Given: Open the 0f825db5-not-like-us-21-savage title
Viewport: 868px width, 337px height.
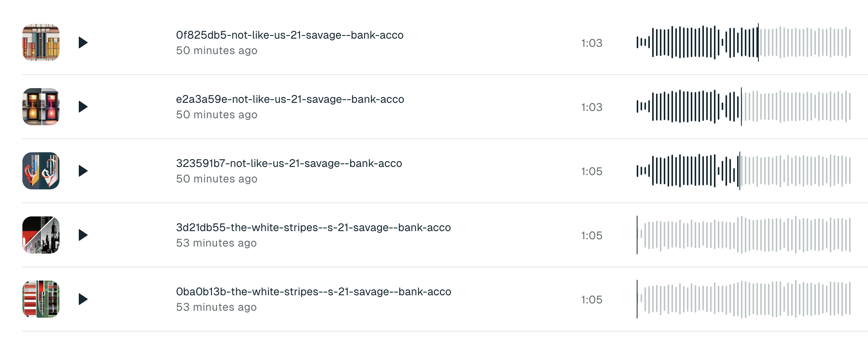Looking at the screenshot, I should click(290, 35).
